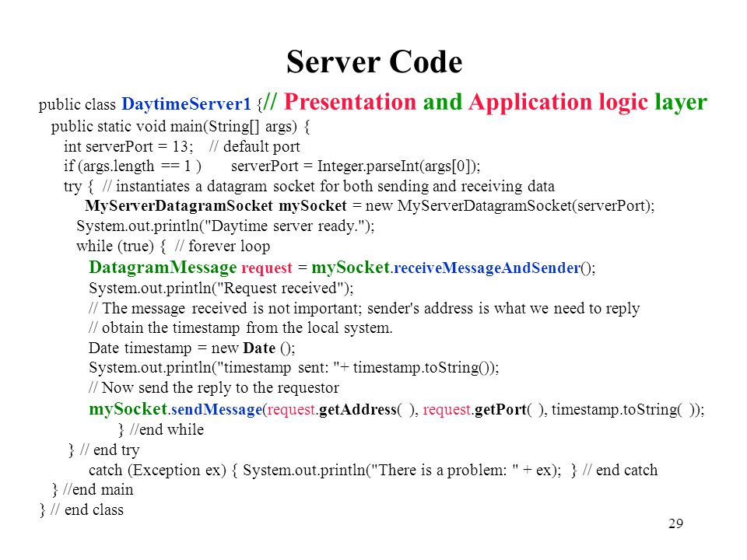The height and width of the screenshot is (560, 747).
Task: Click blue sendMessage method name
Action: pos(217,410)
